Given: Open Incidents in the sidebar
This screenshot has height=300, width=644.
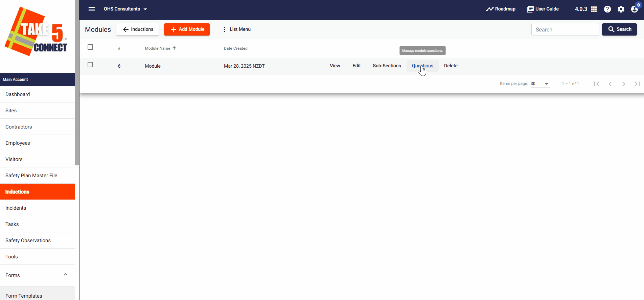Looking at the screenshot, I should click(x=38, y=208).
